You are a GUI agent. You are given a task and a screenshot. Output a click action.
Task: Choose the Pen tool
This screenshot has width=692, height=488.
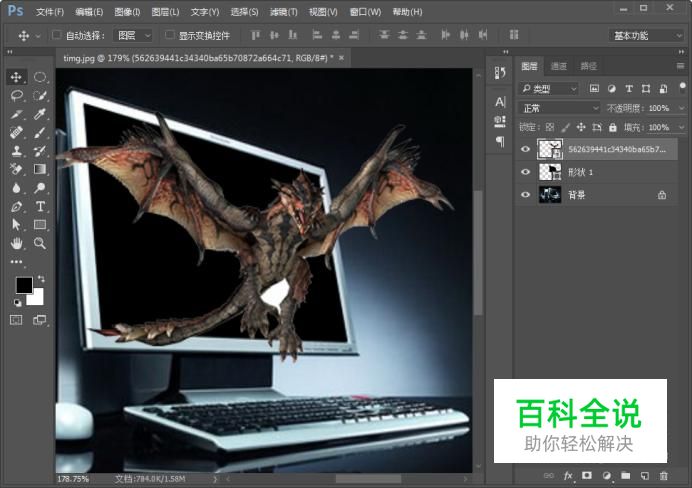17,206
